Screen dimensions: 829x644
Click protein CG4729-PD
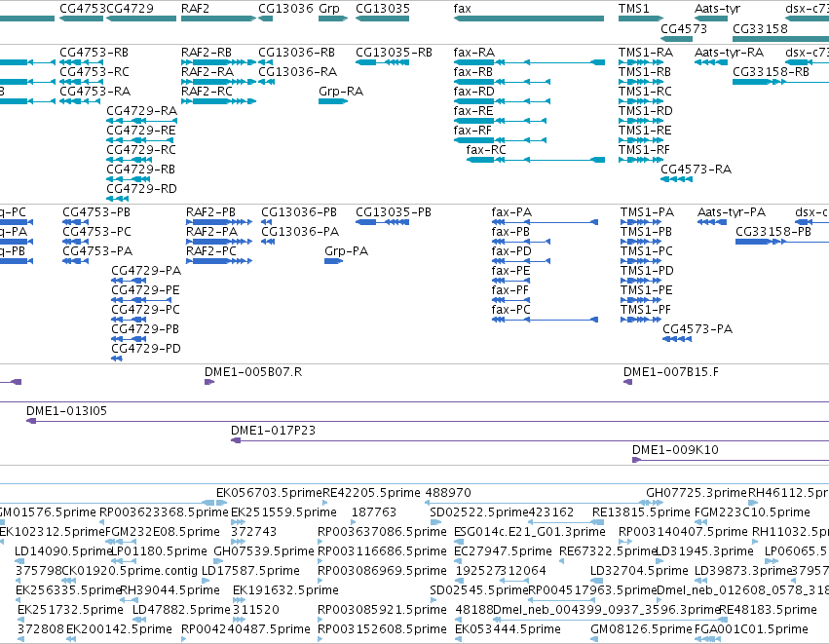click(146, 350)
